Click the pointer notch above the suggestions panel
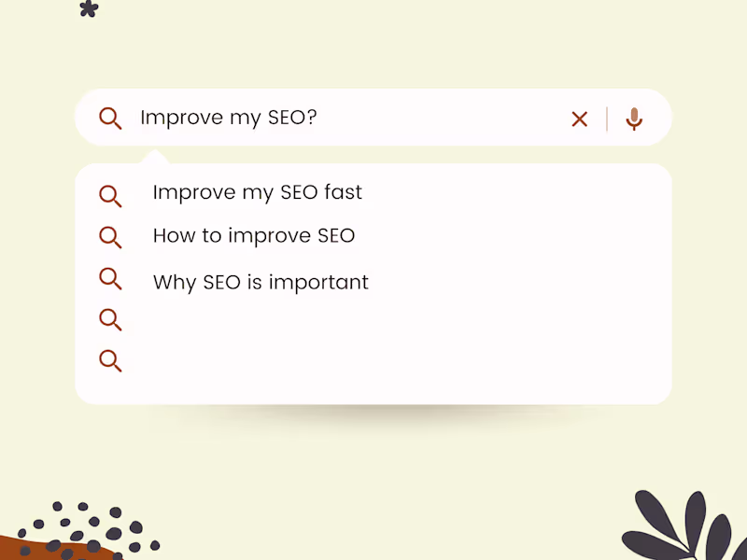 (153, 157)
